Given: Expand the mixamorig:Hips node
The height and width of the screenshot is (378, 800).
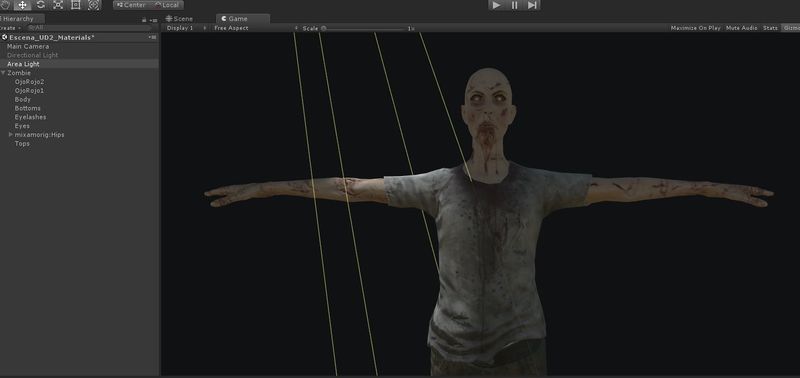Looking at the screenshot, I should [11, 135].
